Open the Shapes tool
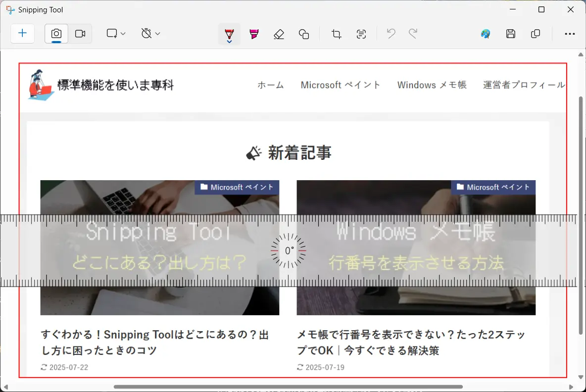Image resolution: width=586 pixels, height=392 pixels. 304,34
